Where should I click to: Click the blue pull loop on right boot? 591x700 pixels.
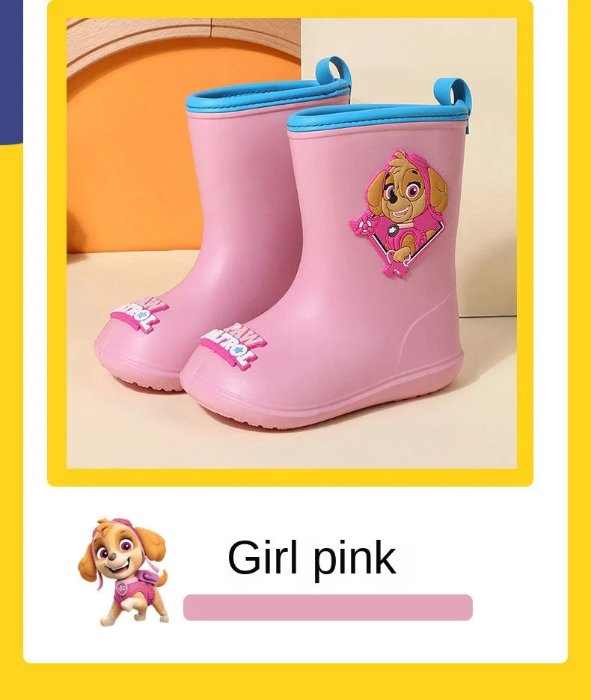tap(454, 98)
